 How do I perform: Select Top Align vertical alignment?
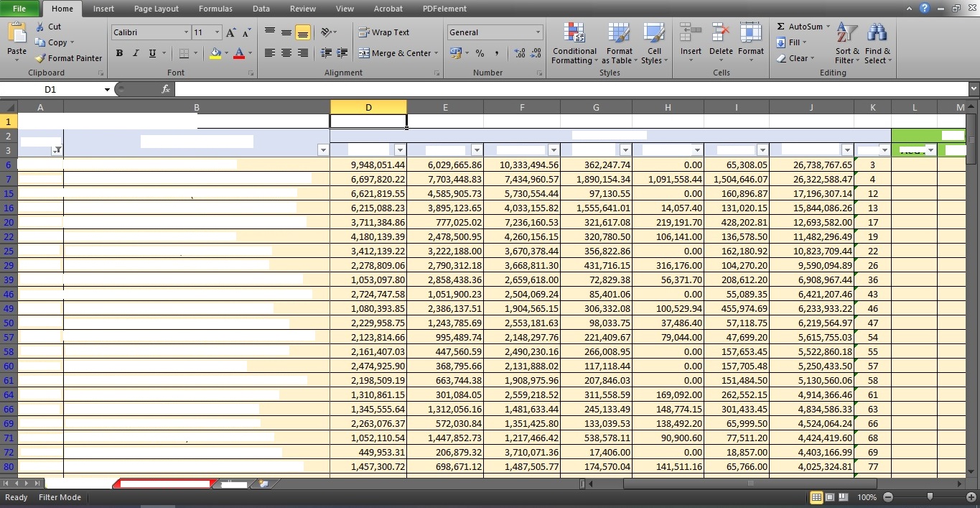tap(270, 32)
